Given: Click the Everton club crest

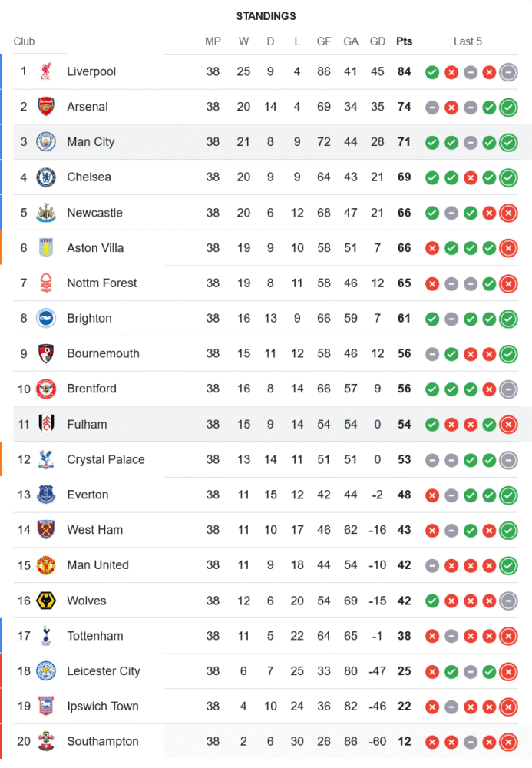Looking at the screenshot, I should tap(46, 495).
